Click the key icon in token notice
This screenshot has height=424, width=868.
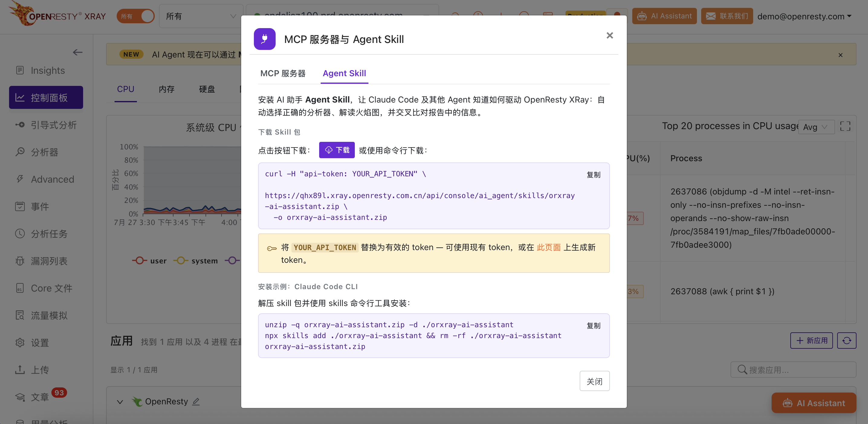[x=272, y=249]
